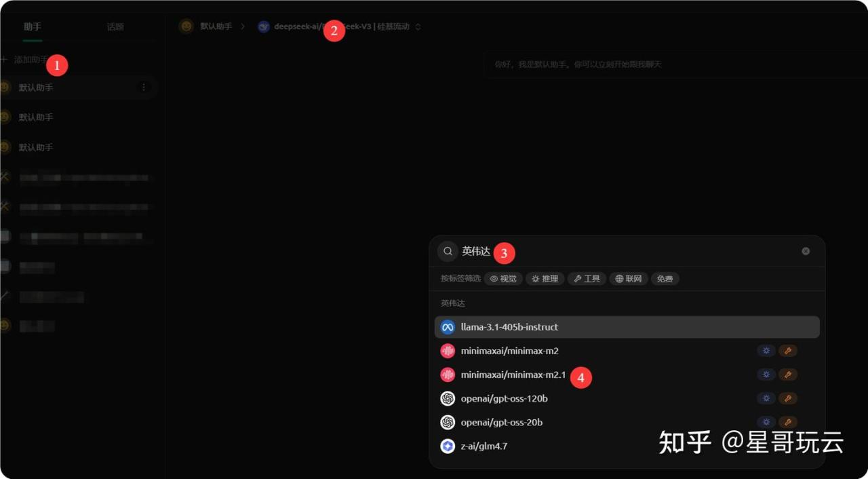
Task: Toggle the 工具 tools tag filter
Action: point(587,279)
